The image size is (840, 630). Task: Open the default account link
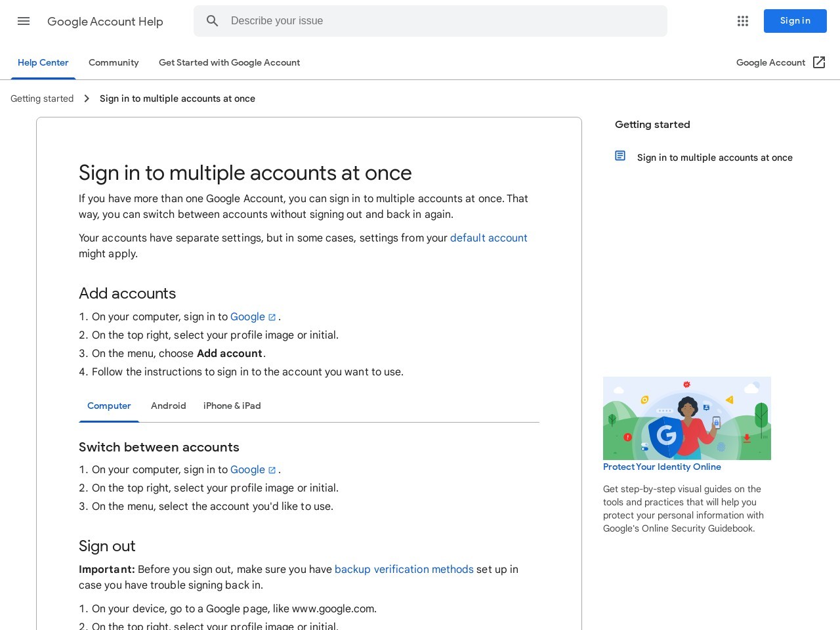(x=489, y=238)
